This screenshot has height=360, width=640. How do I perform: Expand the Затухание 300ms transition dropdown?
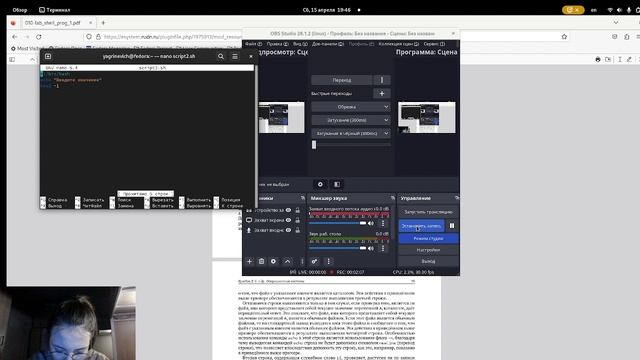(351, 120)
